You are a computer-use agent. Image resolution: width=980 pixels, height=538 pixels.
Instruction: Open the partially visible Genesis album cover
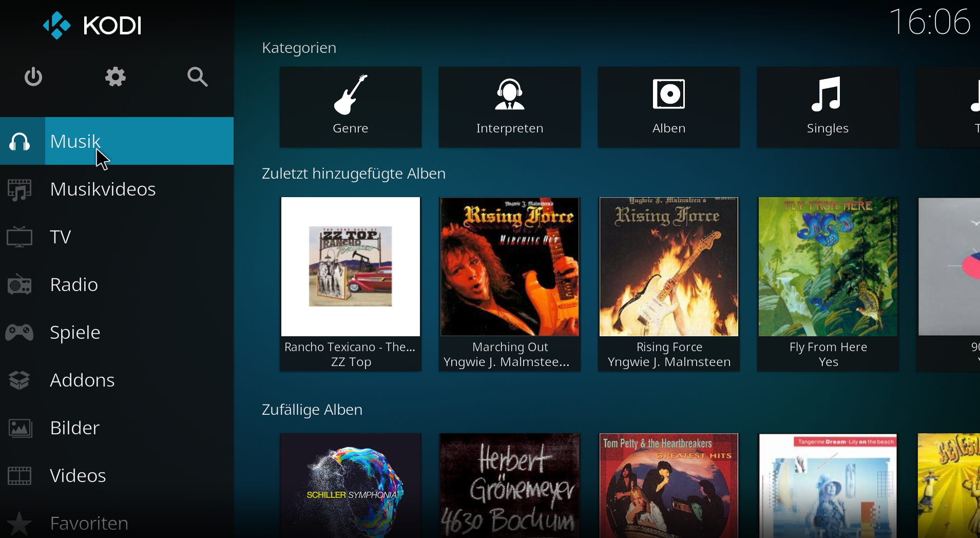(949, 486)
